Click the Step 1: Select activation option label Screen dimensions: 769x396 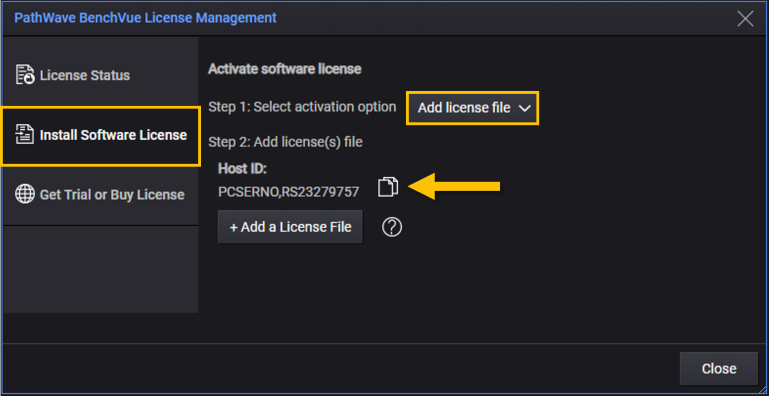pos(302,107)
